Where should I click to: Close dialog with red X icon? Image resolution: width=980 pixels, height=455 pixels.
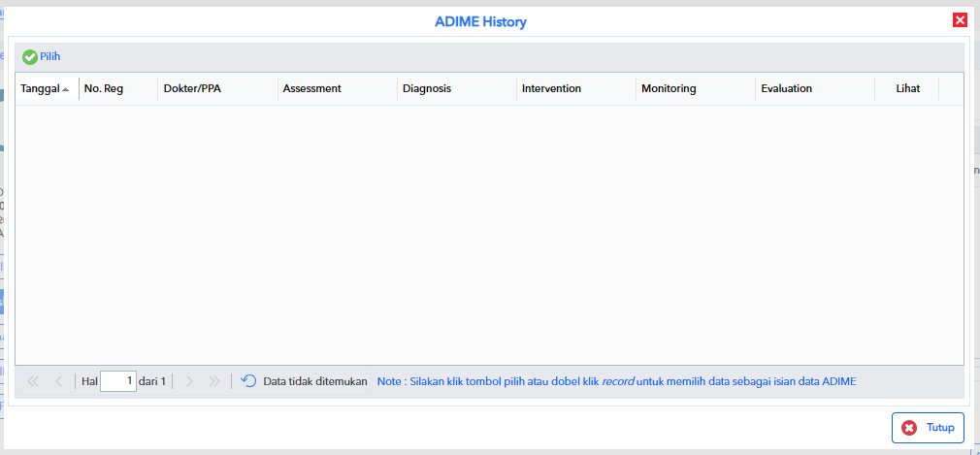[960, 20]
